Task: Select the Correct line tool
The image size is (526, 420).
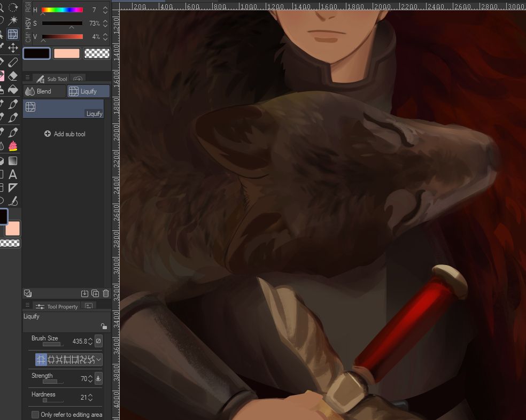Action: [x=13, y=201]
